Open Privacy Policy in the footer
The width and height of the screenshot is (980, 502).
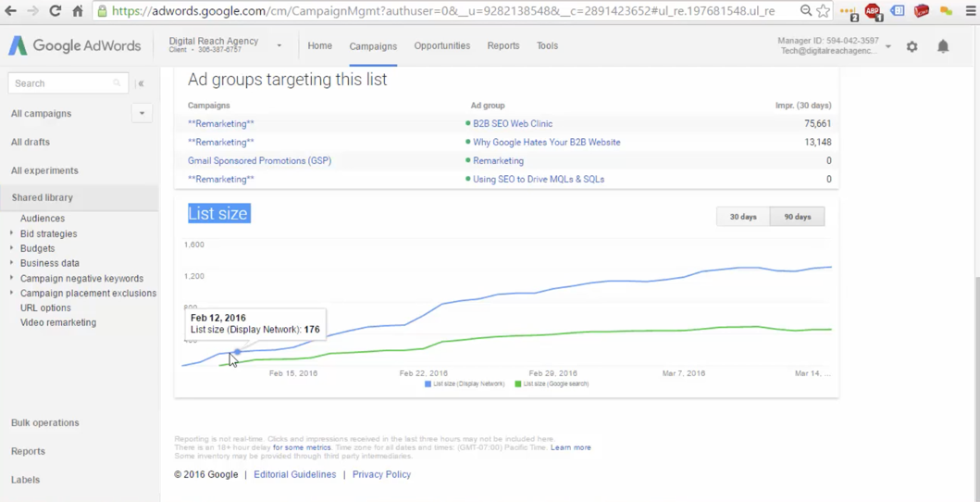point(381,474)
